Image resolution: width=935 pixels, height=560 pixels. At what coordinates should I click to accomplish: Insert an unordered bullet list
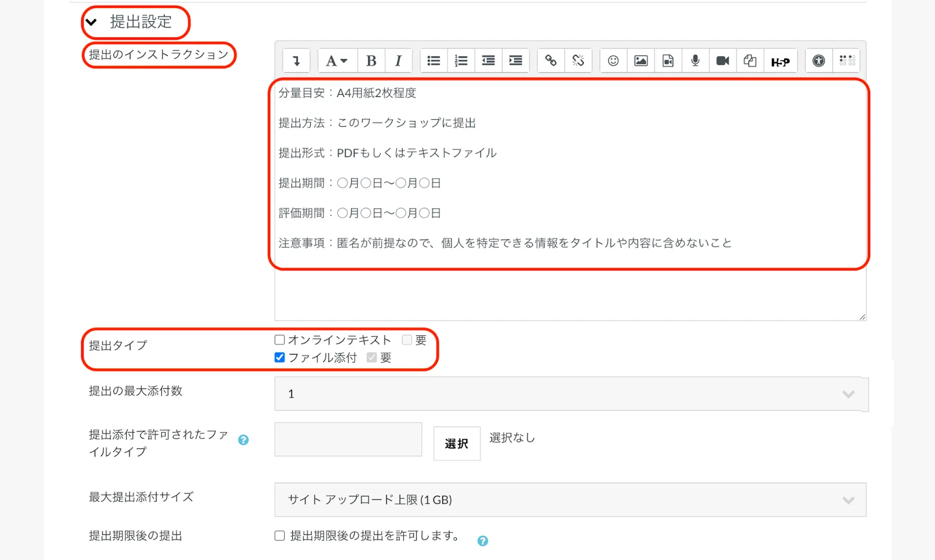[434, 61]
